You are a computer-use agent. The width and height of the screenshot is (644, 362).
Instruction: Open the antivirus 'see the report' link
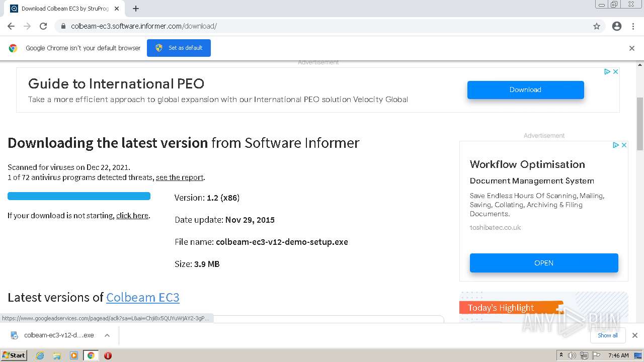(180, 177)
